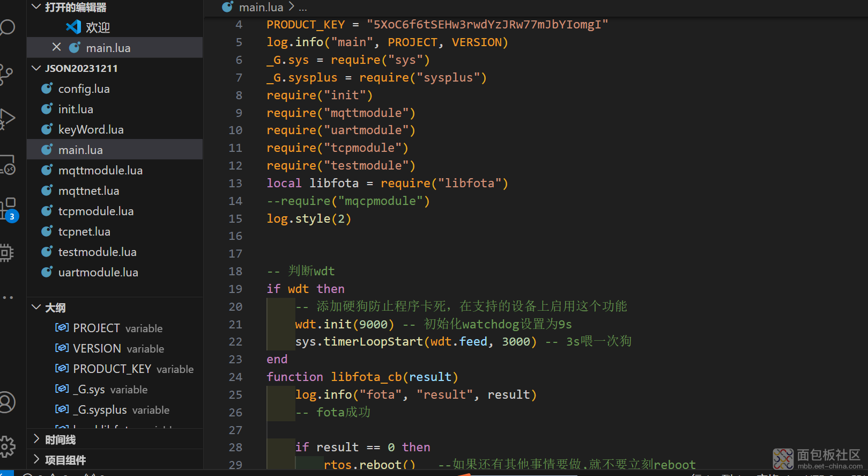Collapse the JSON20231211 folder section
Viewport: 868px width, 476px height.
click(x=115, y=68)
